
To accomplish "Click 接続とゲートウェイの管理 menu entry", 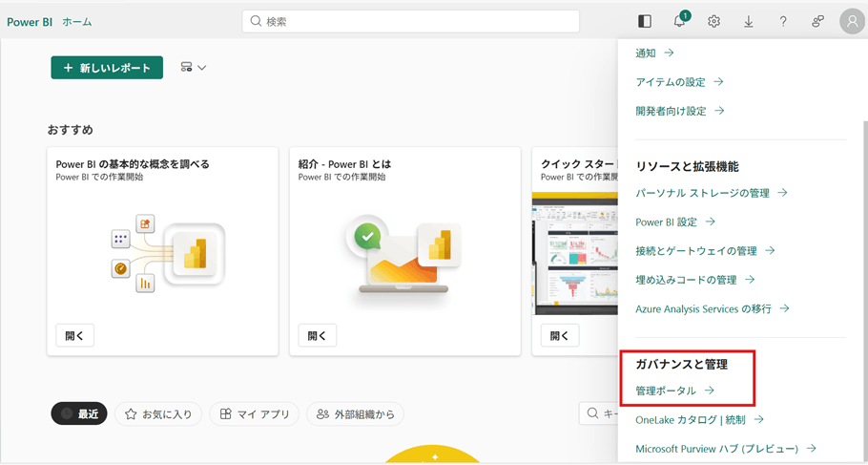I will click(705, 250).
